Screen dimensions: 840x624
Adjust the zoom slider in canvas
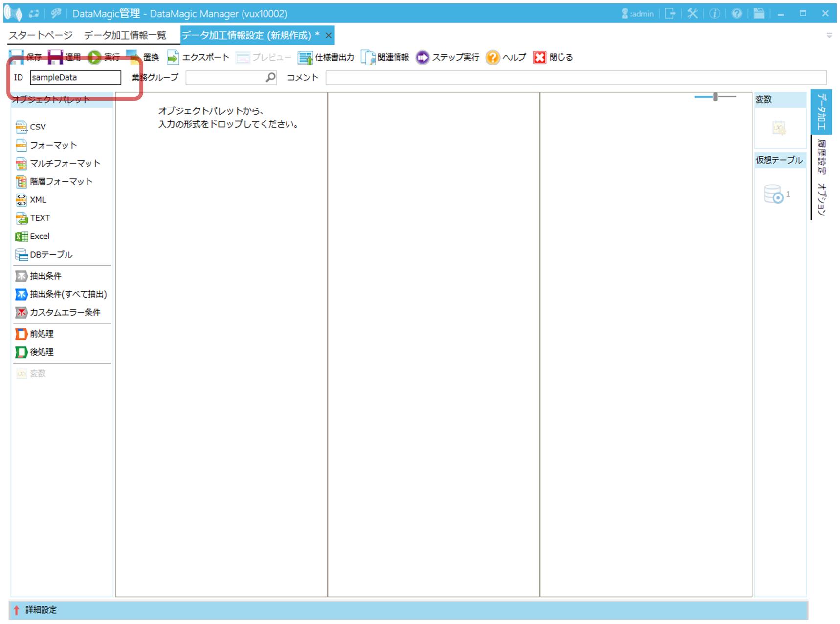(715, 97)
